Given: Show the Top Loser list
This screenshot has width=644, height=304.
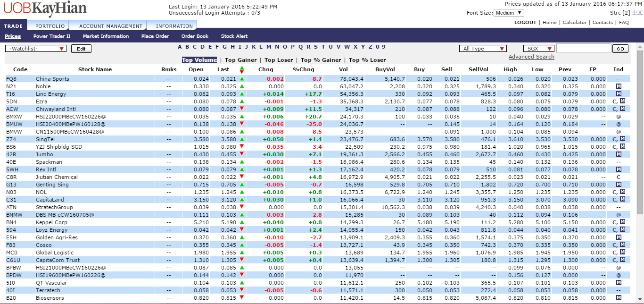Looking at the screenshot, I should pyautogui.click(x=279, y=60).
